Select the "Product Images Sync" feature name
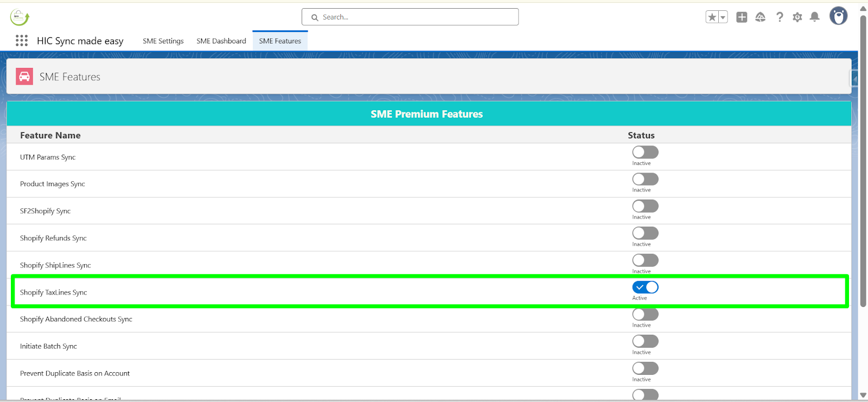 pyautogui.click(x=53, y=184)
